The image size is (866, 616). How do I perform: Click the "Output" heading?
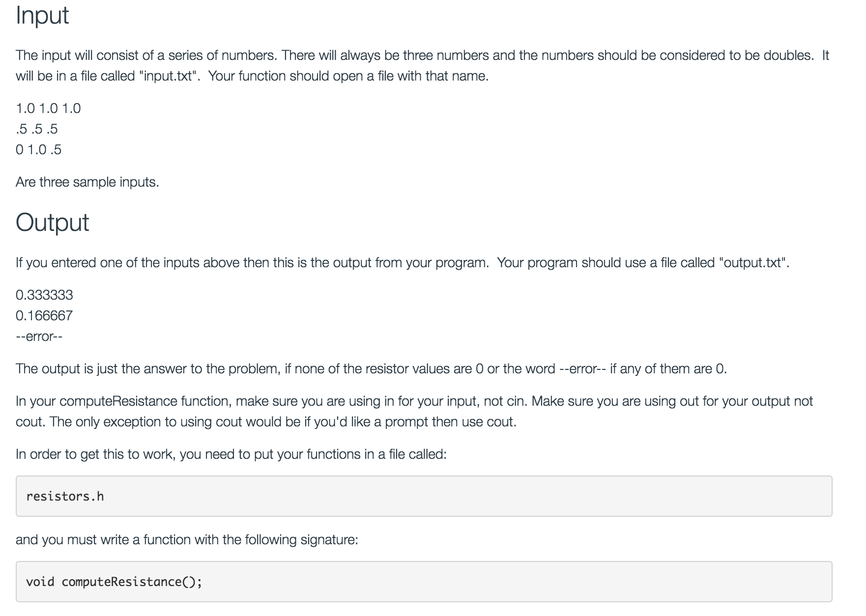pos(52,223)
